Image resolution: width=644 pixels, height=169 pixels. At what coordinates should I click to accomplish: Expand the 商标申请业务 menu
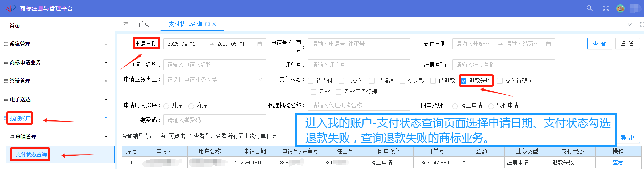pyautogui.click(x=56, y=62)
